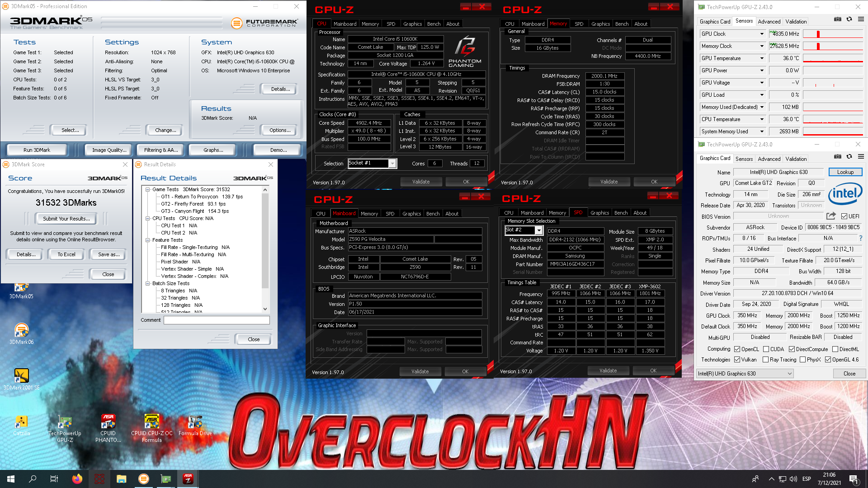Open taskbar Search
This screenshot has height=488, width=868.
coord(33,479)
